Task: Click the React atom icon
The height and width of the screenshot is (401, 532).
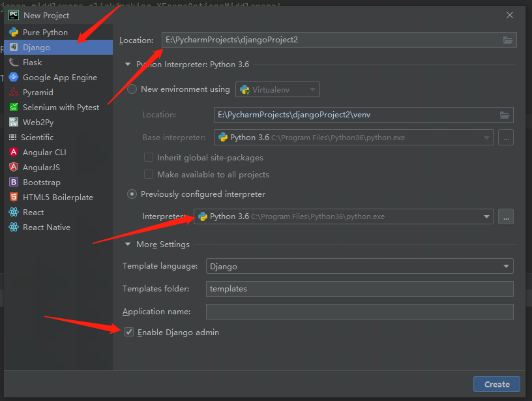Action: point(14,212)
